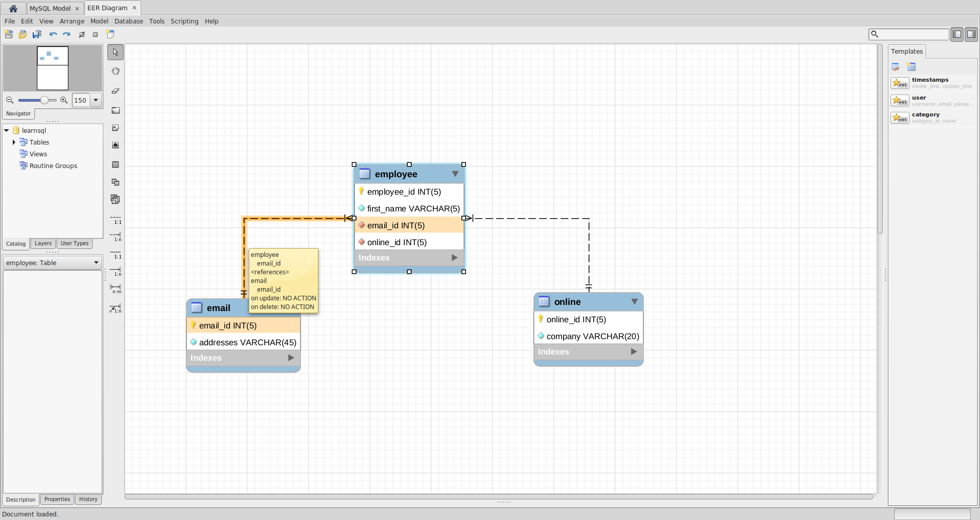Click the Save Model toolbar icon
This screenshot has height=520, width=980.
(x=37, y=34)
